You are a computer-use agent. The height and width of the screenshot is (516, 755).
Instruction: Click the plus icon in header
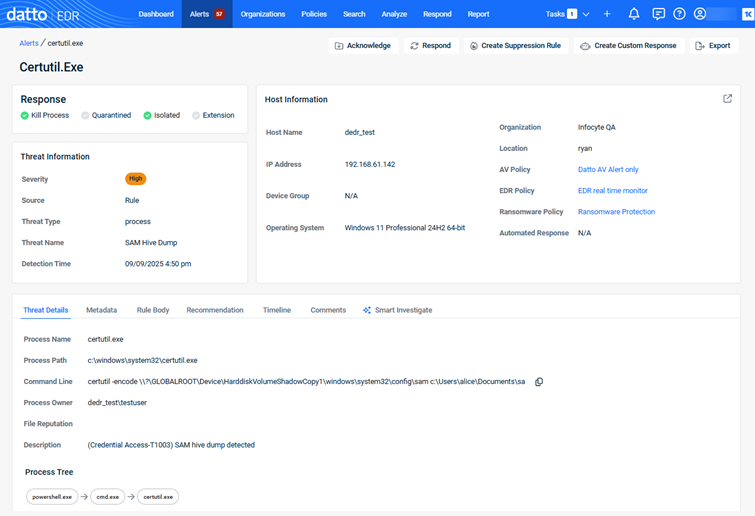pyautogui.click(x=607, y=14)
